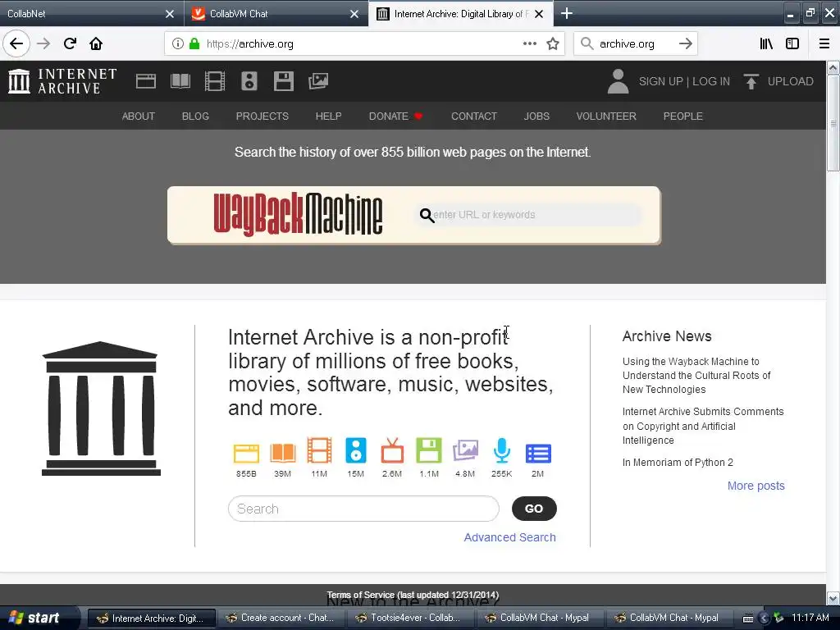Click the page scrollbar down arrow
Image resolution: width=840 pixels, height=630 pixels.
833,597
